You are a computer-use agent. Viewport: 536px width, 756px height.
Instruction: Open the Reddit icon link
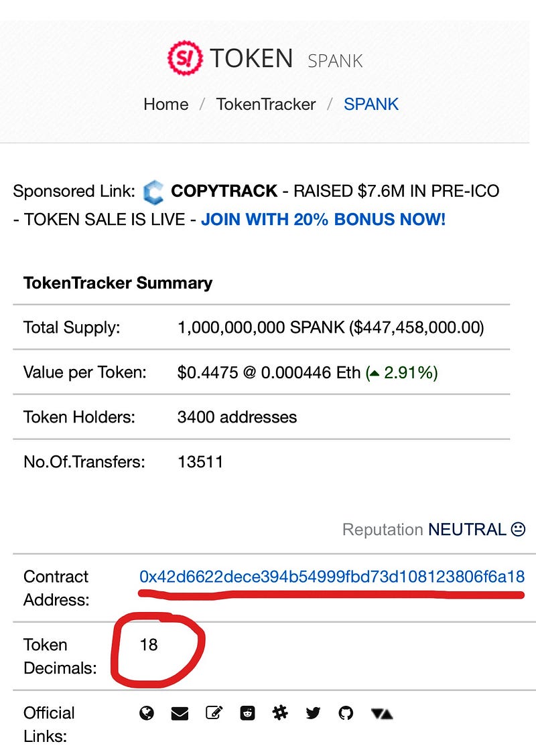pyautogui.click(x=247, y=712)
